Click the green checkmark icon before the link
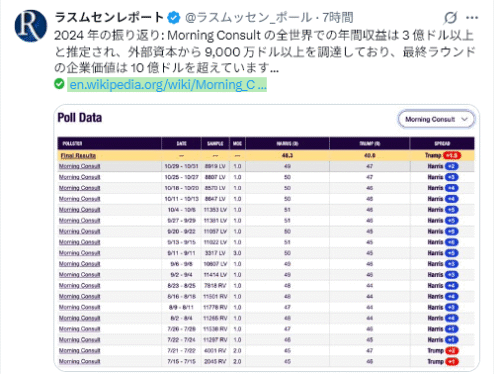The image size is (500, 374). [x=59, y=84]
